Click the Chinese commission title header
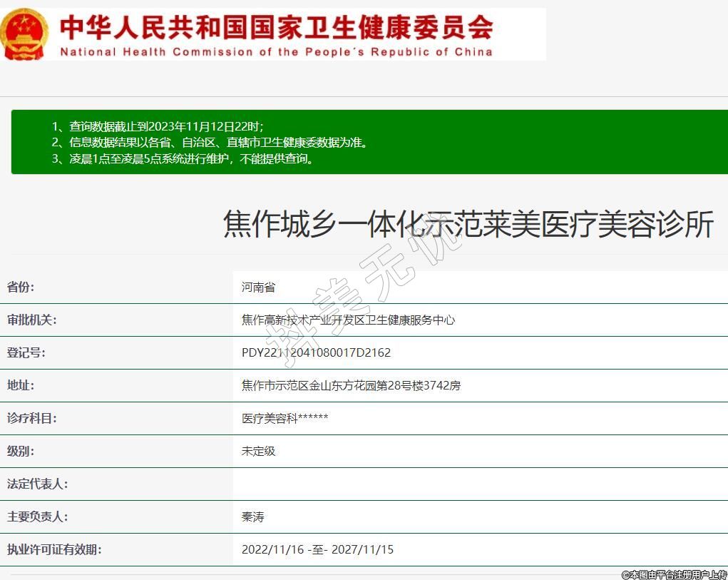Viewport: 728px width, 580px height. pos(276,26)
